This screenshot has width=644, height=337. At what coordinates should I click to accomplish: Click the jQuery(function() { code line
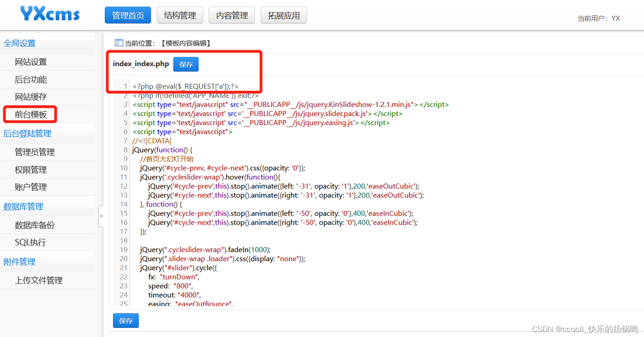click(x=162, y=150)
